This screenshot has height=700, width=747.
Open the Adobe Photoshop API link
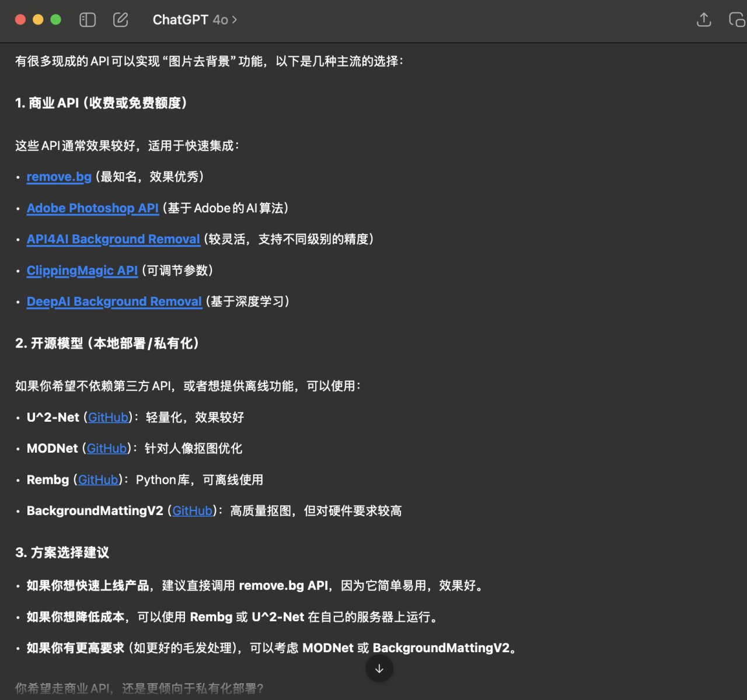93,208
